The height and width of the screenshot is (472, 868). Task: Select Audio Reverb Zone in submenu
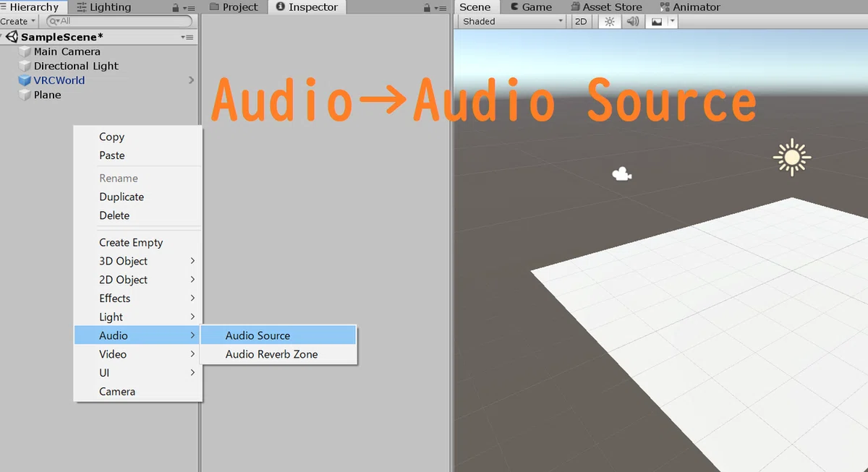278,354
